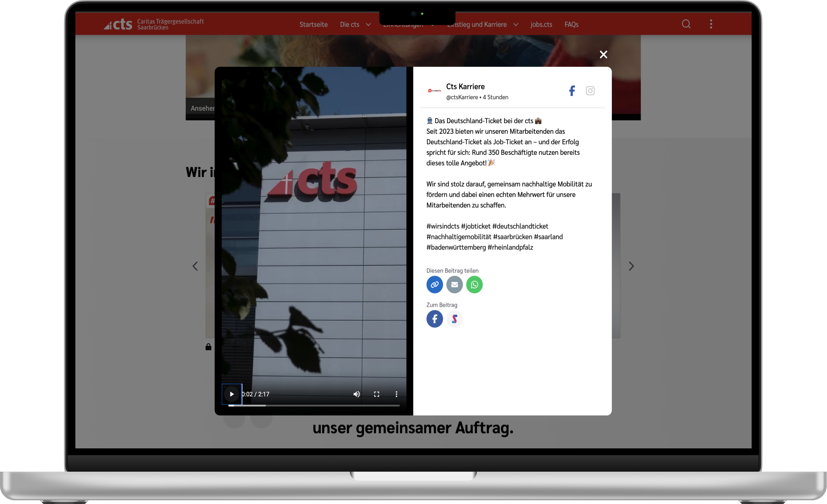Open jobs.cts menu link
The width and height of the screenshot is (827, 504).
pos(541,24)
